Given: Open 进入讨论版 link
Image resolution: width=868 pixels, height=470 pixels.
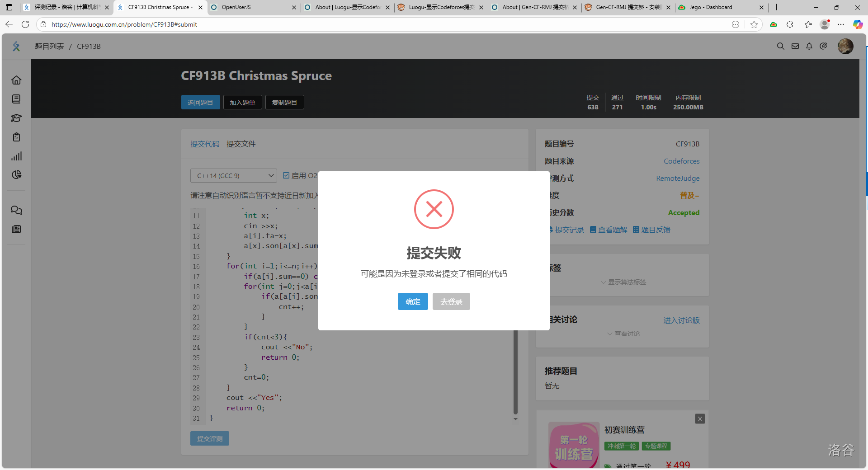Looking at the screenshot, I should coord(681,320).
